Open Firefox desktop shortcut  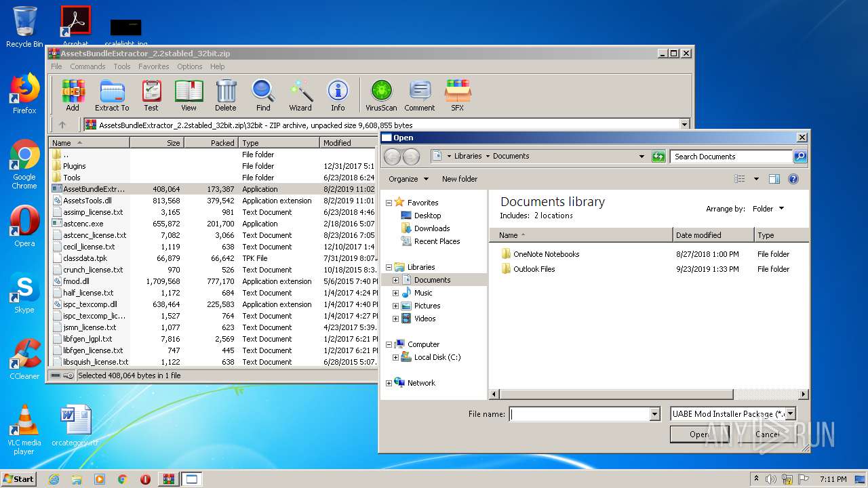coord(24,94)
